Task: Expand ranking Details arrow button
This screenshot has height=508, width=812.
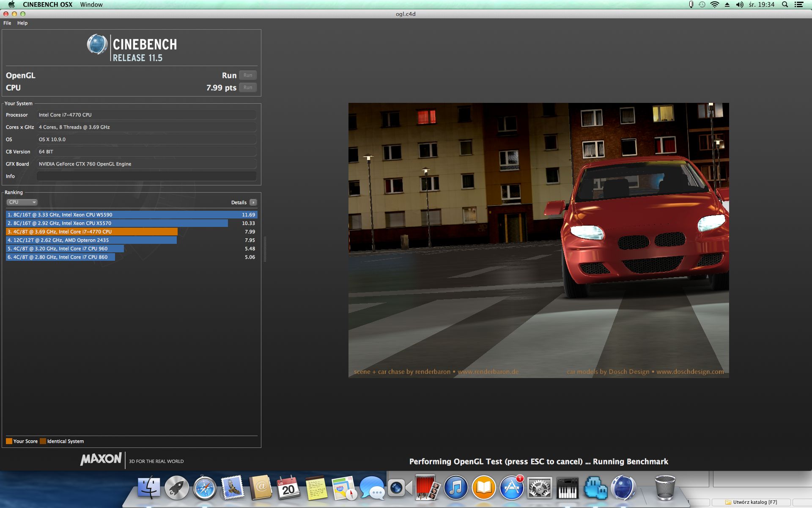Action: coord(253,202)
